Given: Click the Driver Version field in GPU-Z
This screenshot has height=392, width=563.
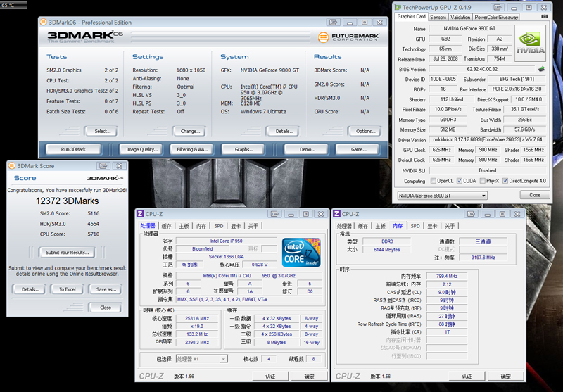Looking at the screenshot, I should point(487,139).
